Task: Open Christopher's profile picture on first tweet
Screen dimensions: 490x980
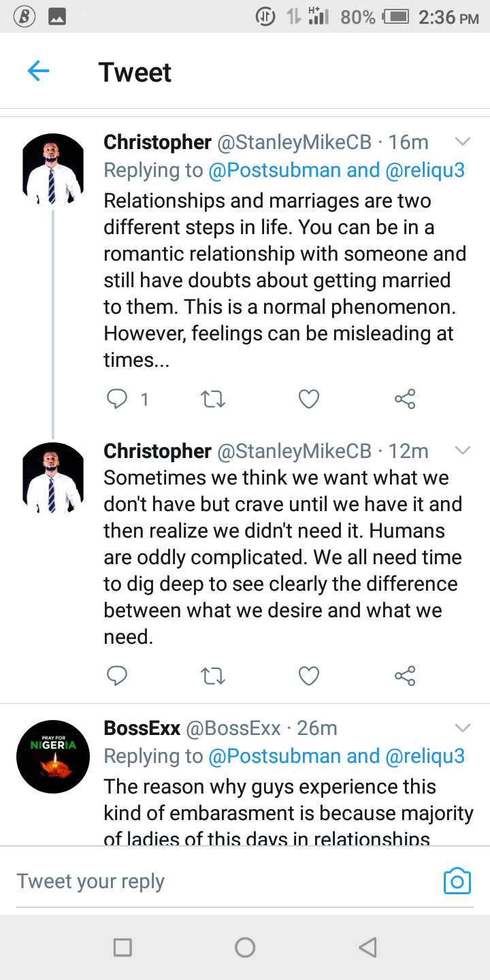Action: [x=53, y=170]
